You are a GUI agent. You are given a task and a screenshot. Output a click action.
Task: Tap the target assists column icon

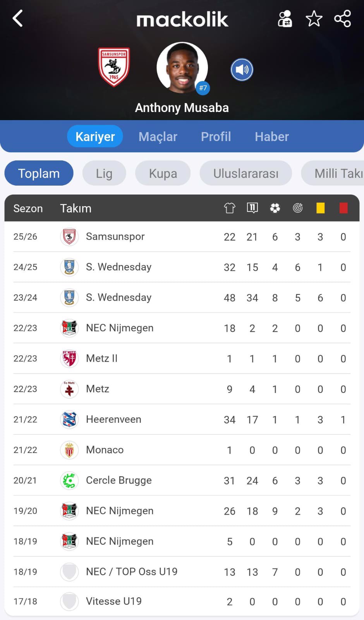coord(297,208)
